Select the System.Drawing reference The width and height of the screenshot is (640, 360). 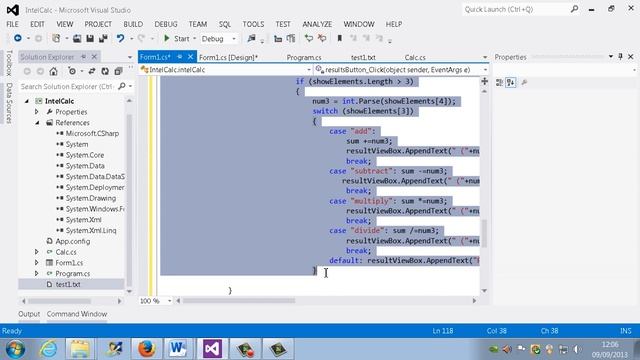(91, 198)
